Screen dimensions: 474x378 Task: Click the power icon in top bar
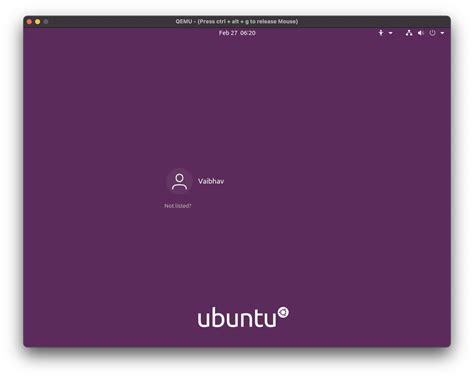[432, 33]
